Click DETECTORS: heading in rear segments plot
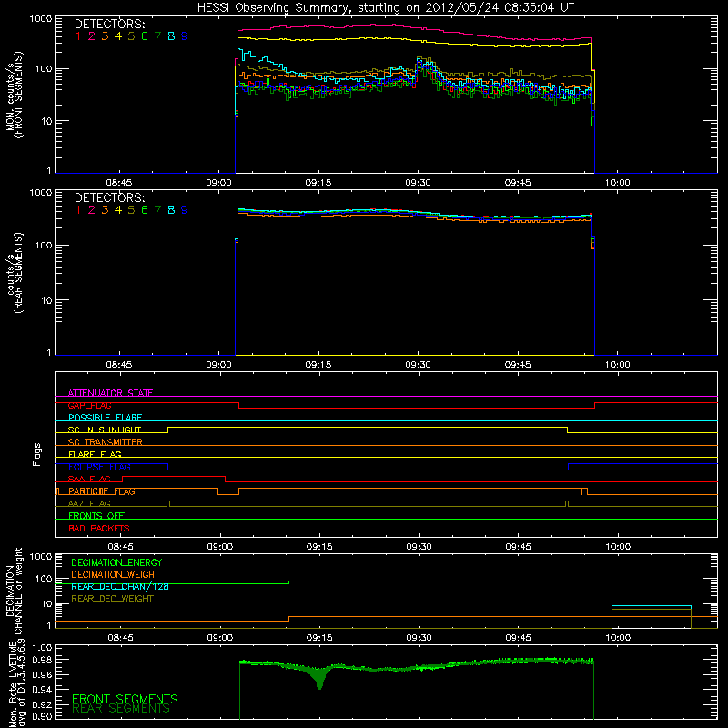 pos(110,197)
